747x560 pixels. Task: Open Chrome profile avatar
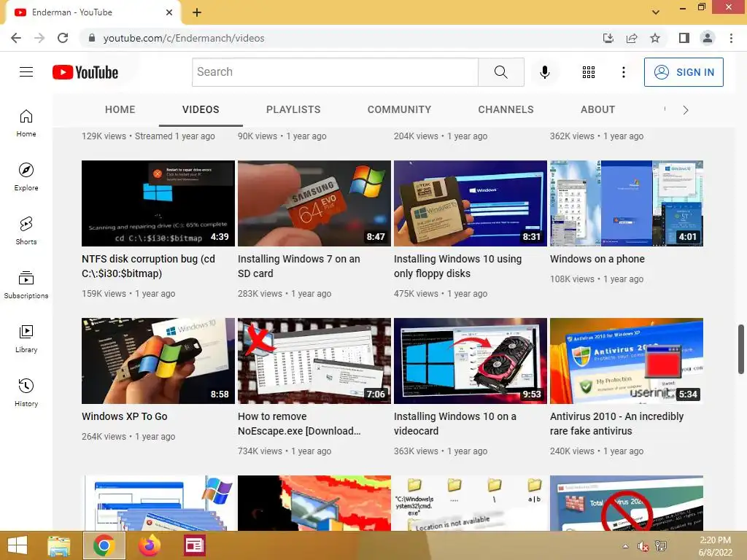708,38
